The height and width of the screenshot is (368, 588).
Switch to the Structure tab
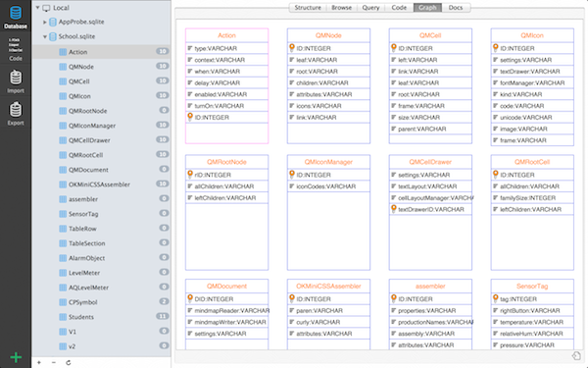click(308, 8)
